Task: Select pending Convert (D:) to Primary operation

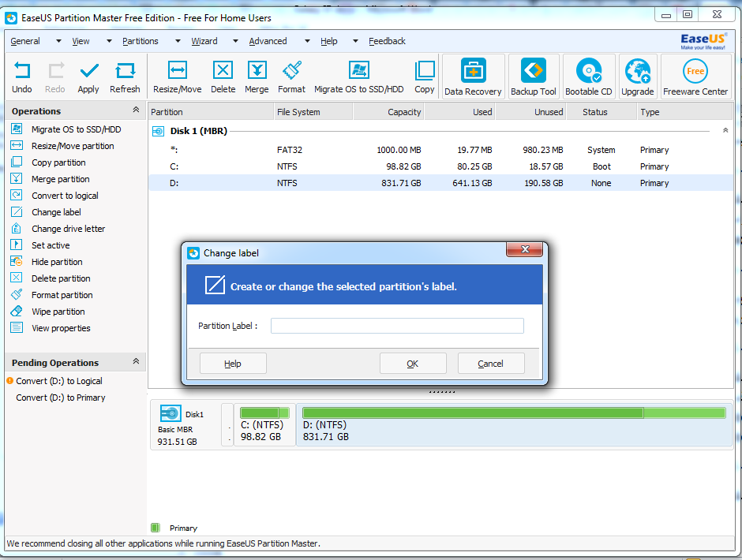Action: point(61,398)
